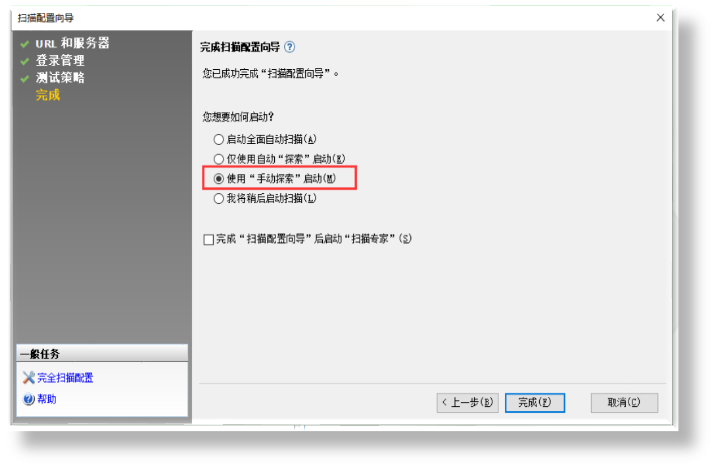Go to the URL 和服务器 step

[72, 43]
